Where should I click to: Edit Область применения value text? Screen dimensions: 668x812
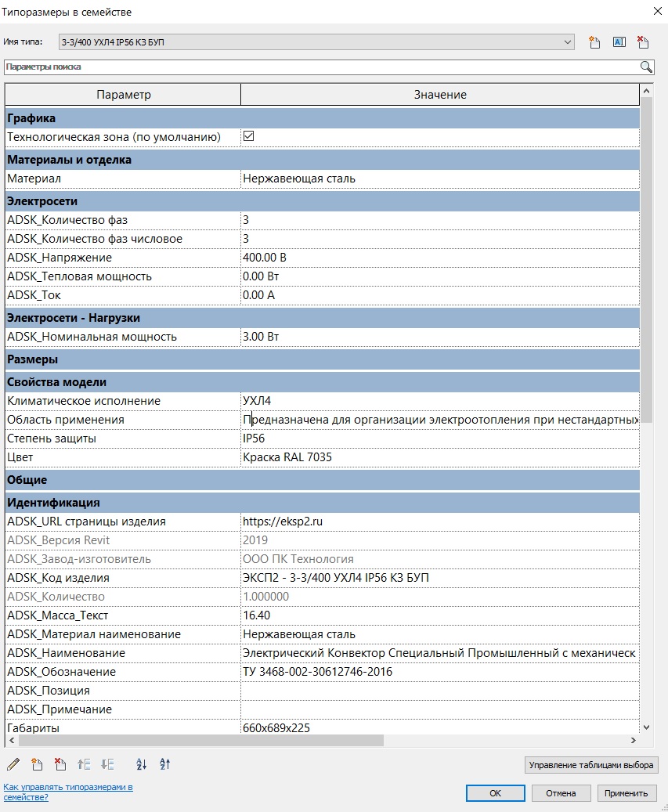pyautogui.click(x=440, y=420)
